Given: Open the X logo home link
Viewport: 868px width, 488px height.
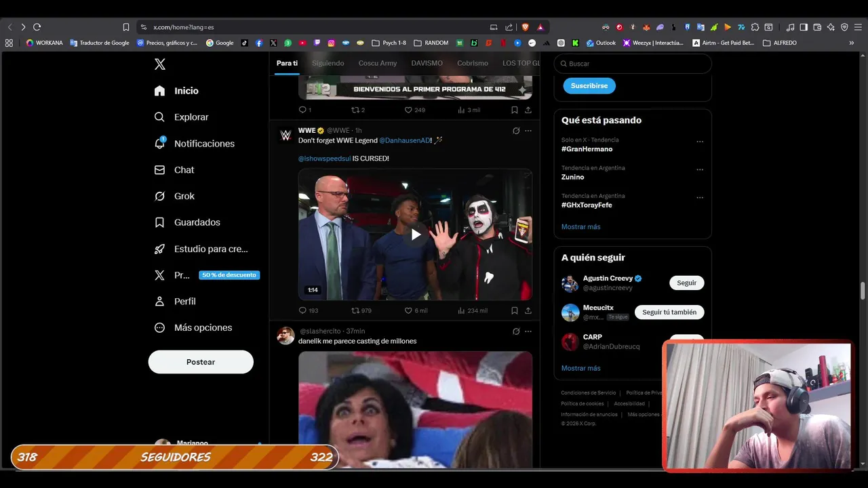Looking at the screenshot, I should [x=159, y=64].
